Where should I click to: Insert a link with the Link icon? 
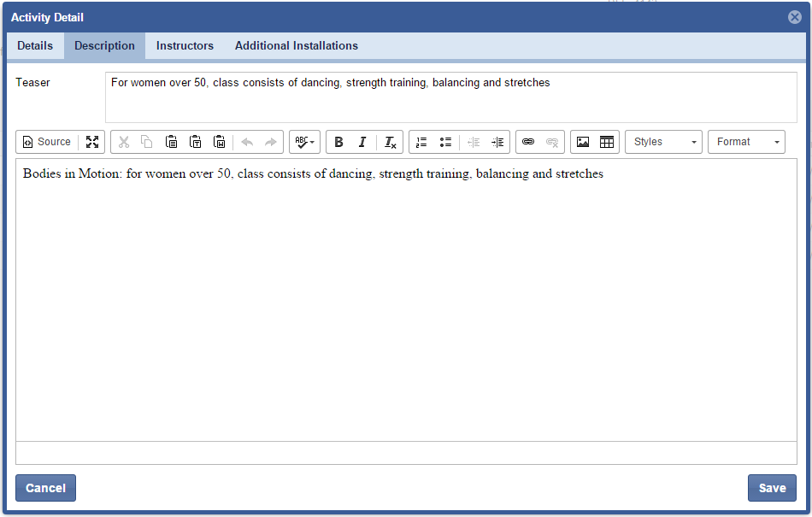528,142
